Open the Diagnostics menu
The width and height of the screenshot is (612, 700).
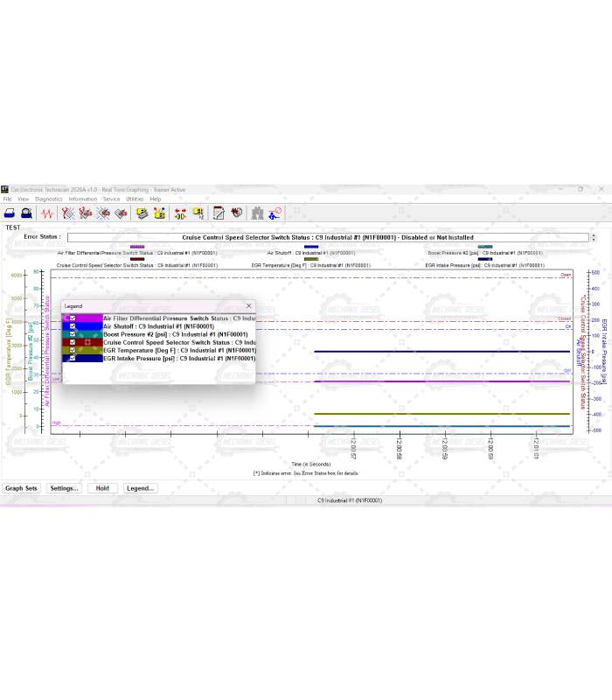(49, 199)
